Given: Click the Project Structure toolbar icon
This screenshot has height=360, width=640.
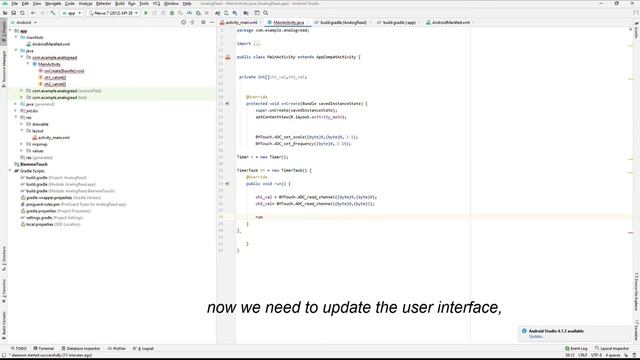Looking at the screenshot, I should (246, 13).
